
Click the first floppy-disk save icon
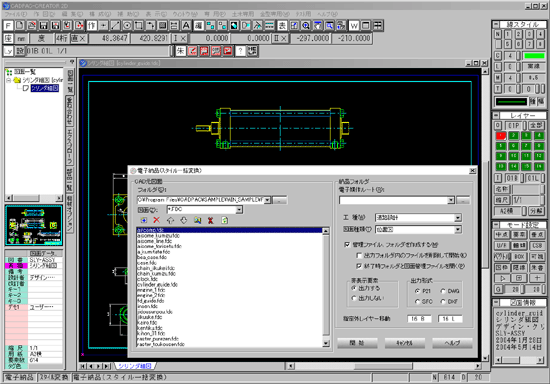point(43,26)
